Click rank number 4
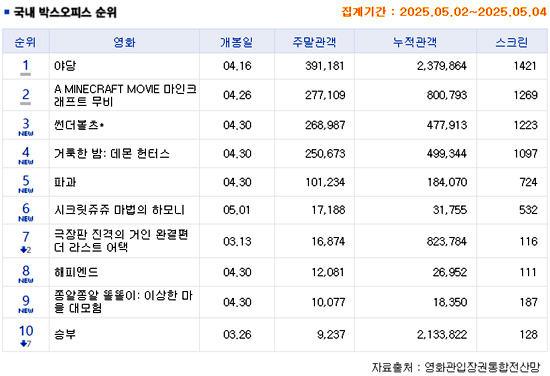The height and width of the screenshot is (376, 550). click(26, 152)
